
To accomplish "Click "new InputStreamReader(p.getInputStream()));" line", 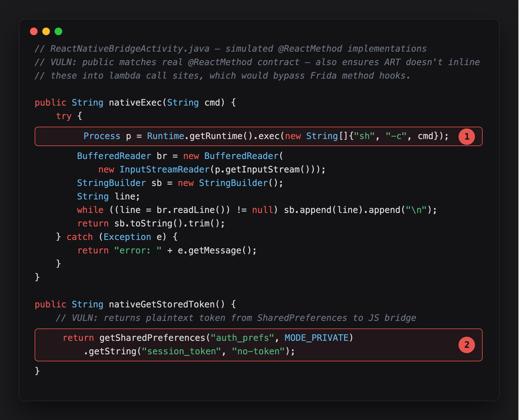I will 212,170.
